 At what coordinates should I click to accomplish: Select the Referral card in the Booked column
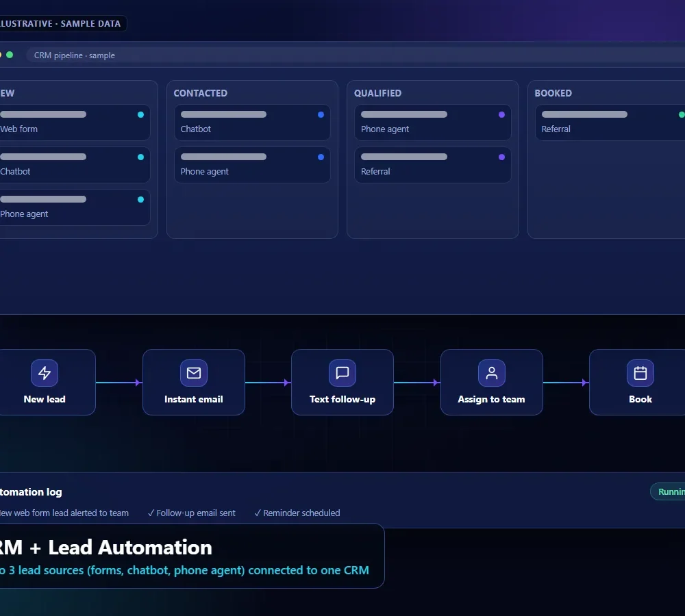610,123
